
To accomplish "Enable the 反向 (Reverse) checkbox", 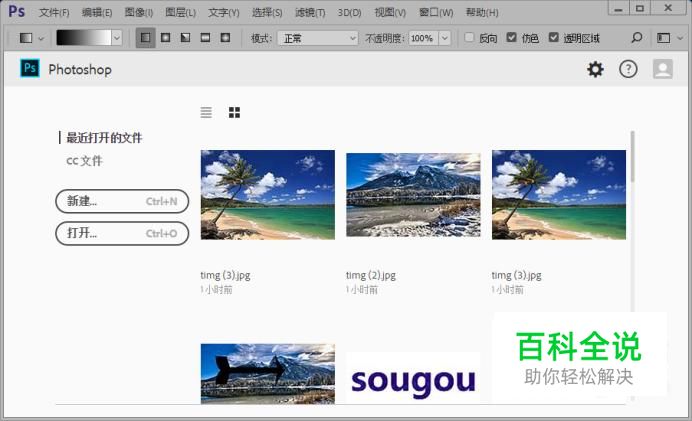I will (x=470, y=38).
